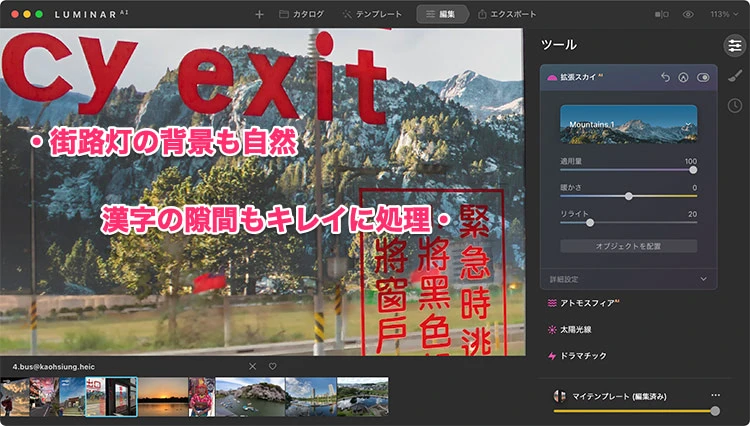Click the 適用量 slider handle

[x=694, y=170]
